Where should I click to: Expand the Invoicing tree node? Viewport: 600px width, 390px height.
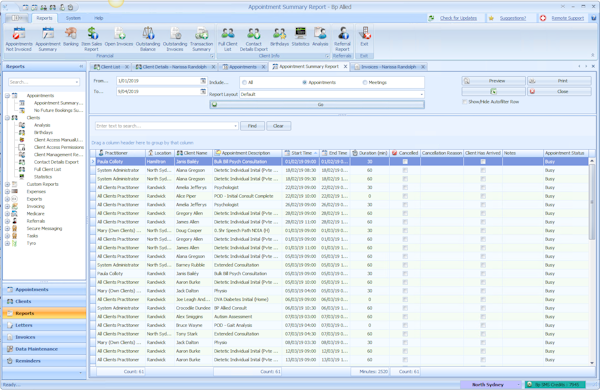pyautogui.click(x=7, y=207)
